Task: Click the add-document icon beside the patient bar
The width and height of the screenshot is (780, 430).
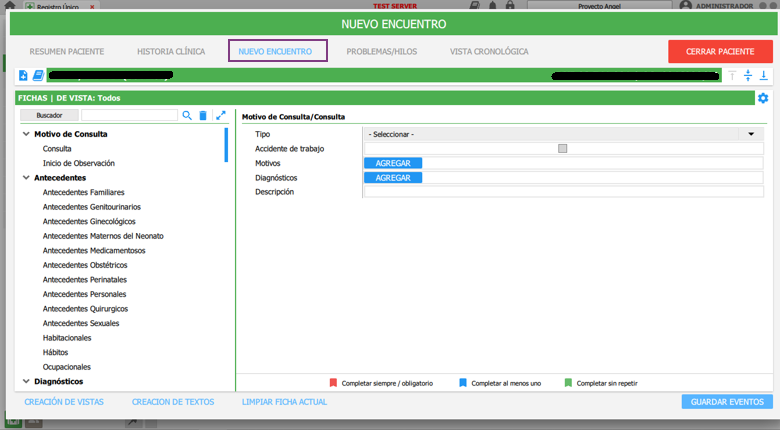Action: [23, 75]
